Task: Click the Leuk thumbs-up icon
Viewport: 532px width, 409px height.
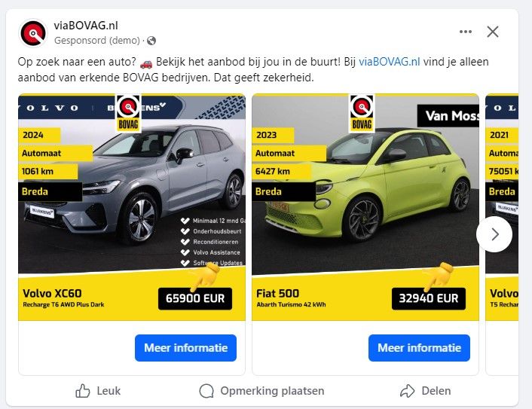Action: (x=83, y=391)
